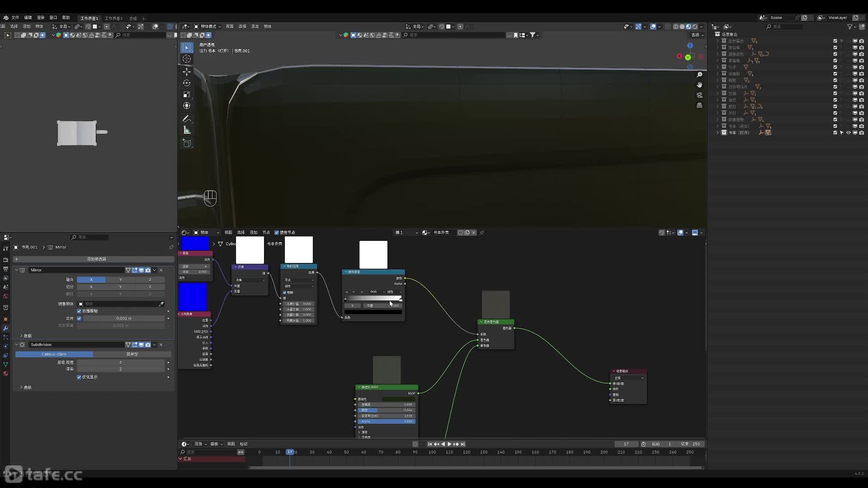This screenshot has height=488, width=868.
Task: Toggle 使用节点 checkbox in node editor
Action: [x=277, y=233]
